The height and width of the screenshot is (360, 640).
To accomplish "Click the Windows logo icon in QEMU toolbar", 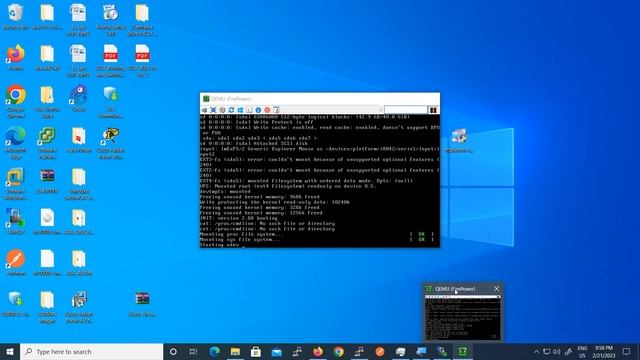I will (x=240, y=110).
